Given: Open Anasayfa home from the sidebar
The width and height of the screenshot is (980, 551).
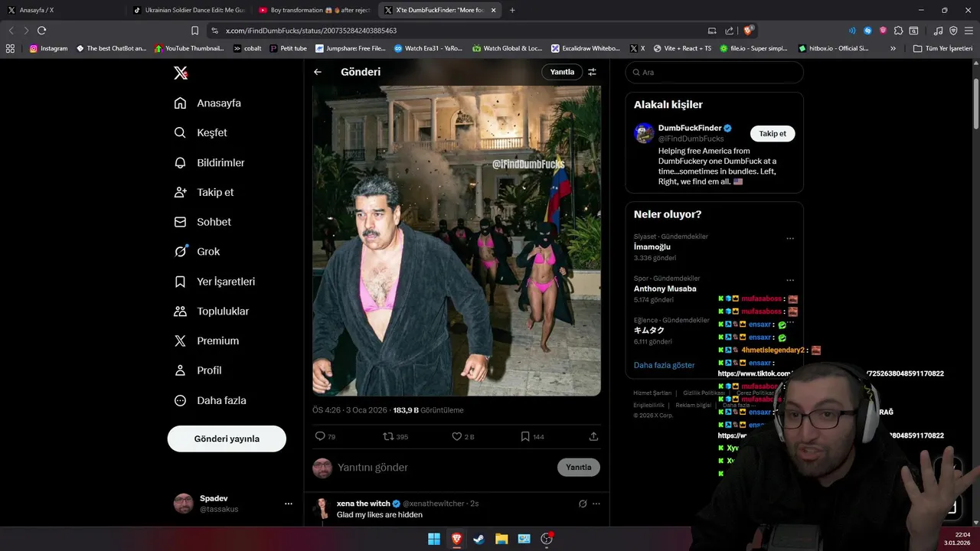Looking at the screenshot, I should coord(207,103).
